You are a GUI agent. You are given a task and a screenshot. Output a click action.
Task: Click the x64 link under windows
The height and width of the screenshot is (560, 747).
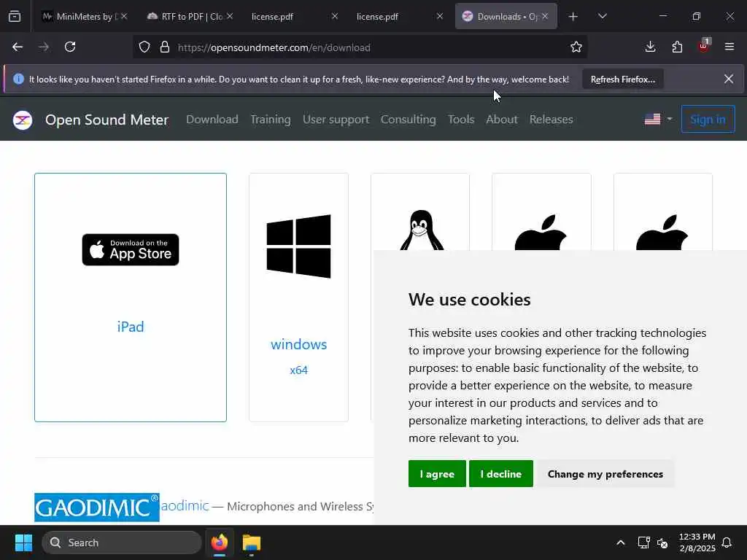298,370
